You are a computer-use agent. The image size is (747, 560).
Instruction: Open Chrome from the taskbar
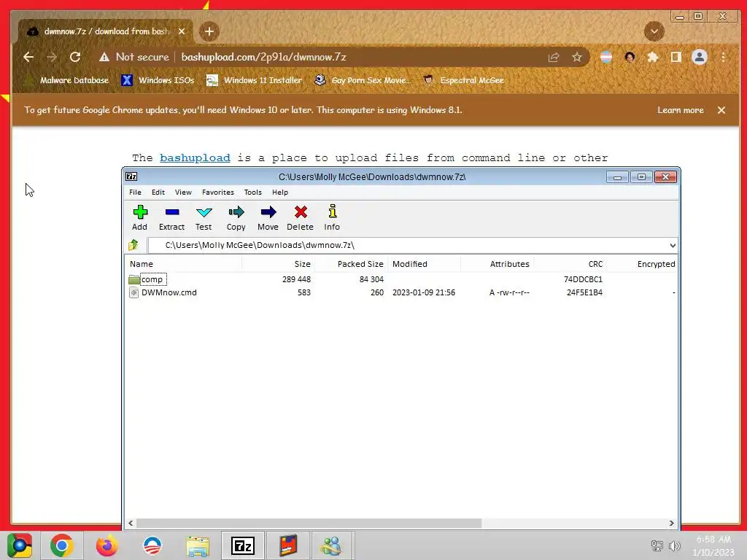[61, 545]
